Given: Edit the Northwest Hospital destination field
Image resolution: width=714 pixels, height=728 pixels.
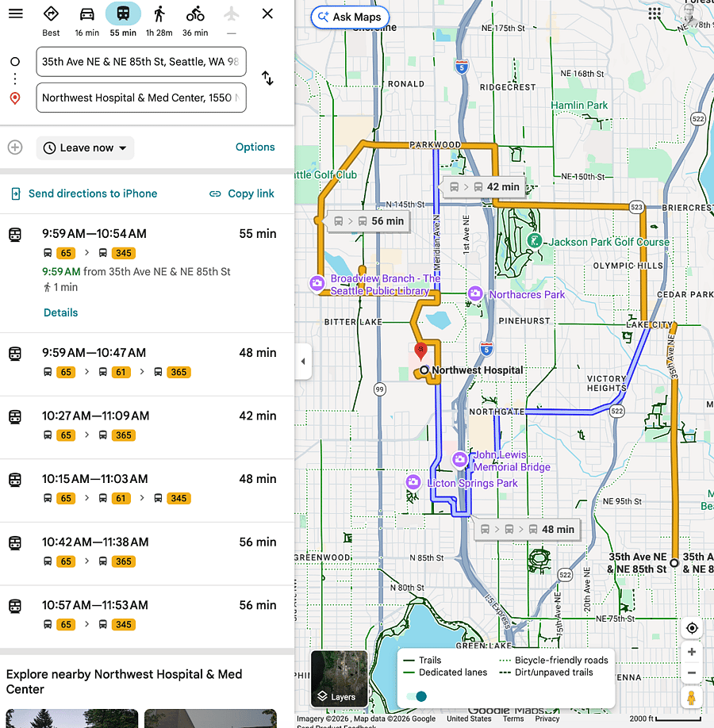Looking at the screenshot, I should (x=141, y=98).
